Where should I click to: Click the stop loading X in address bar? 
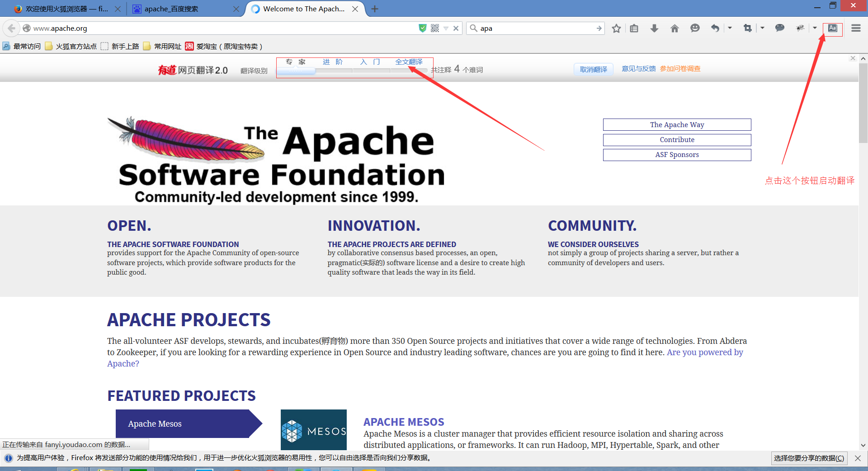point(456,28)
